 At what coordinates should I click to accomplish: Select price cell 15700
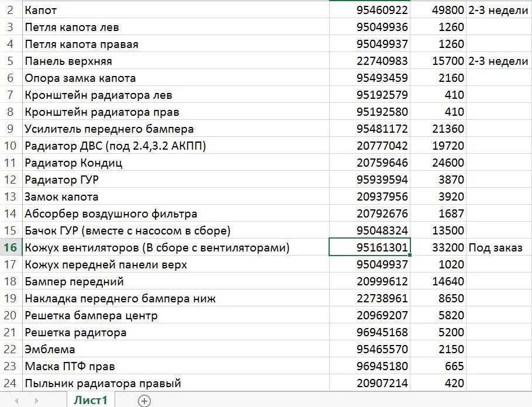click(438, 61)
